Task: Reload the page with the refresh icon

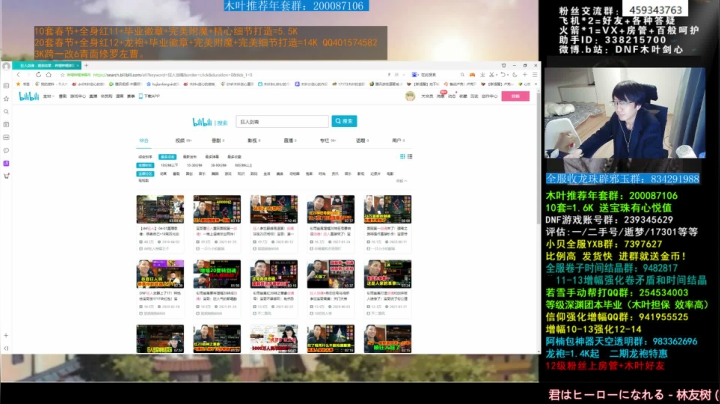Action: tap(39, 75)
